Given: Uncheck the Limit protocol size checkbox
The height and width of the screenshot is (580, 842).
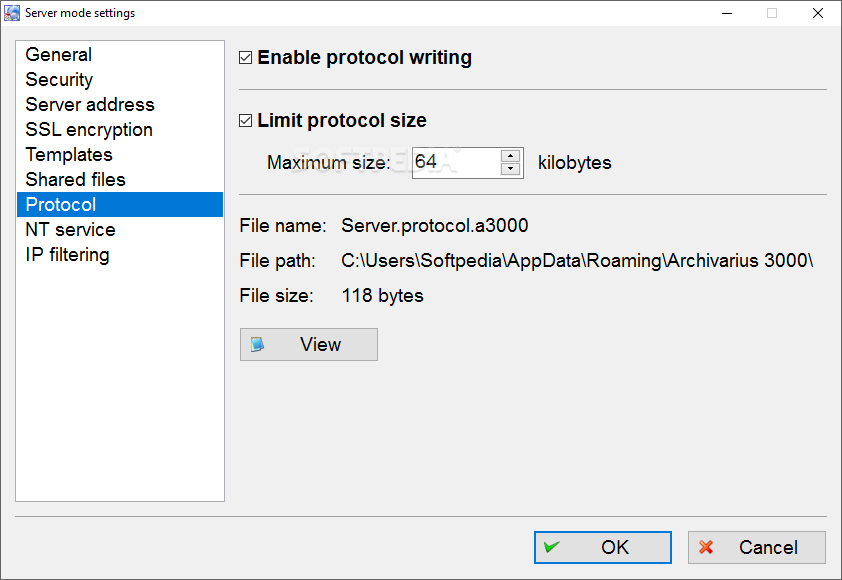Looking at the screenshot, I should pos(245,120).
